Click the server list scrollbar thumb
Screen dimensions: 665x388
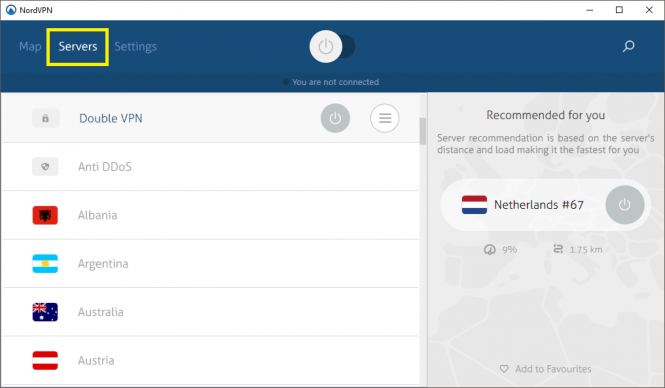coord(423,131)
